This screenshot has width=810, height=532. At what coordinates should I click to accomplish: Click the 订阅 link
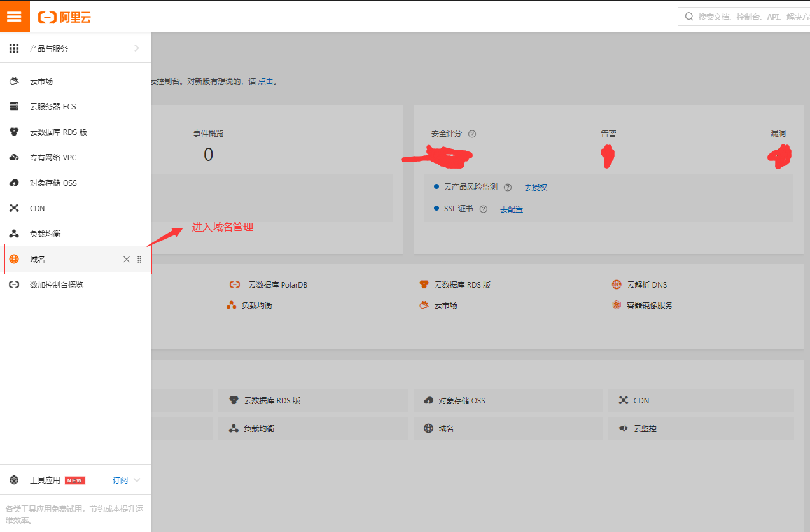point(120,480)
